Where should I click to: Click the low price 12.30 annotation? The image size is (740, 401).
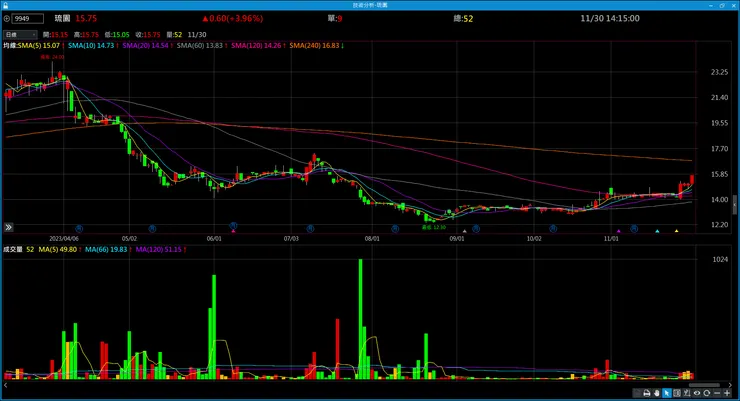pos(433,227)
